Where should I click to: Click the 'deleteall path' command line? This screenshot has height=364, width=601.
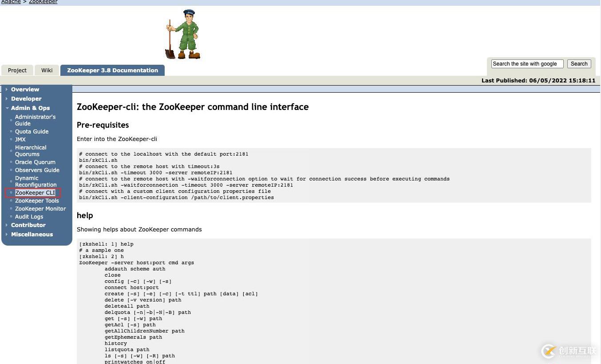(x=127, y=306)
